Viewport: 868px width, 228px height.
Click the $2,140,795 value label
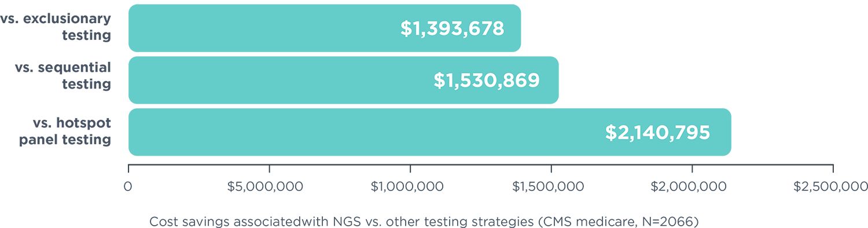657,133
